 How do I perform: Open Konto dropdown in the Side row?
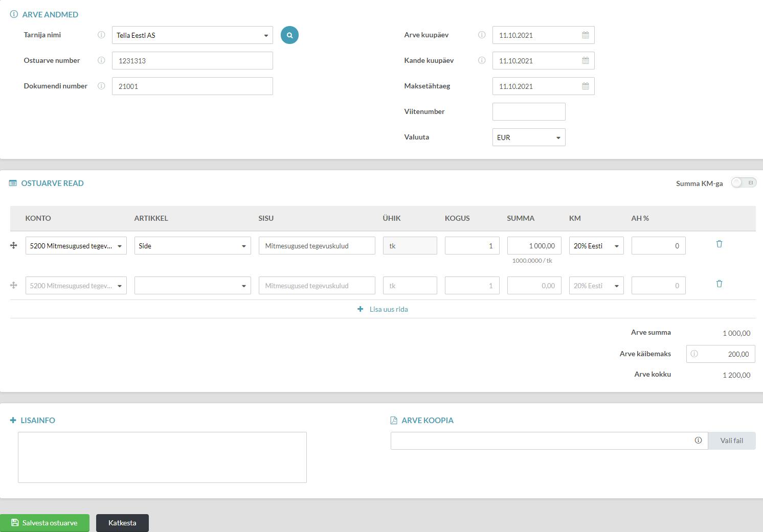coord(76,246)
